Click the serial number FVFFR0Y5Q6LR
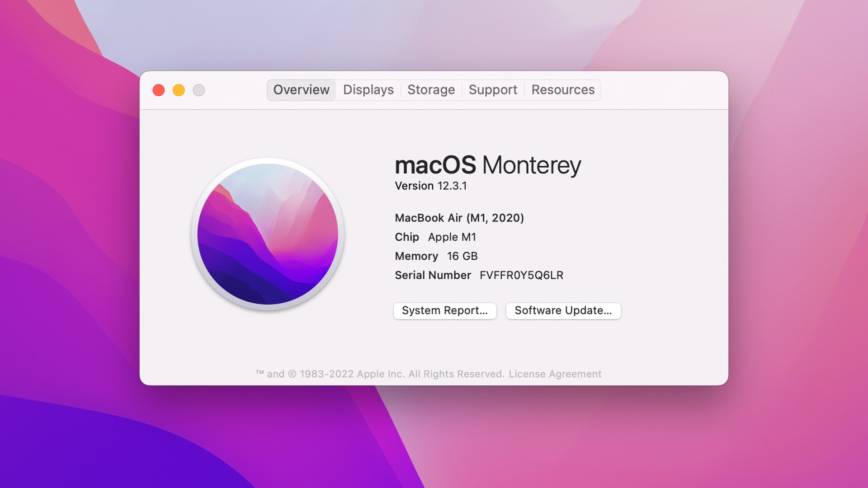 click(x=521, y=275)
